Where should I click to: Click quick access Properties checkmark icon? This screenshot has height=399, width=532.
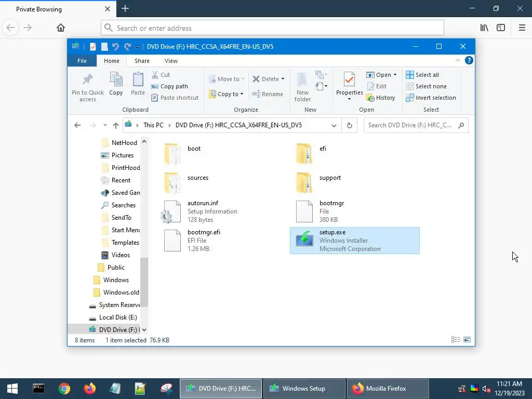[92, 46]
